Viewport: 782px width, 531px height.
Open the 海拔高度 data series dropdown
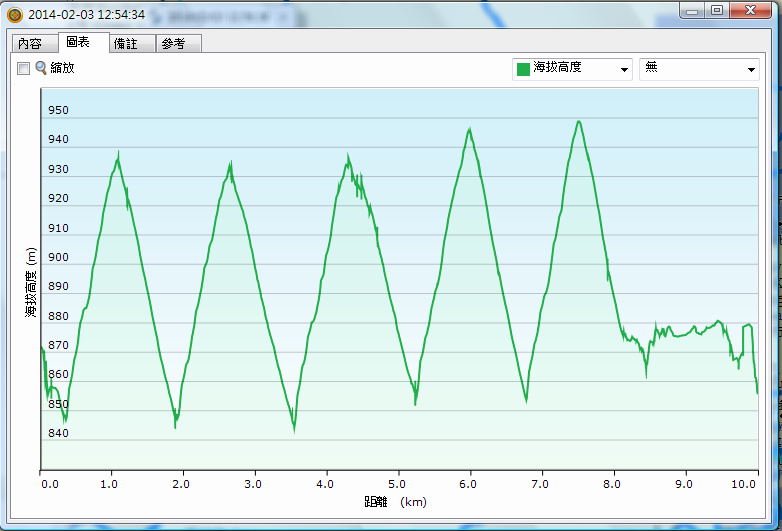(x=572, y=69)
